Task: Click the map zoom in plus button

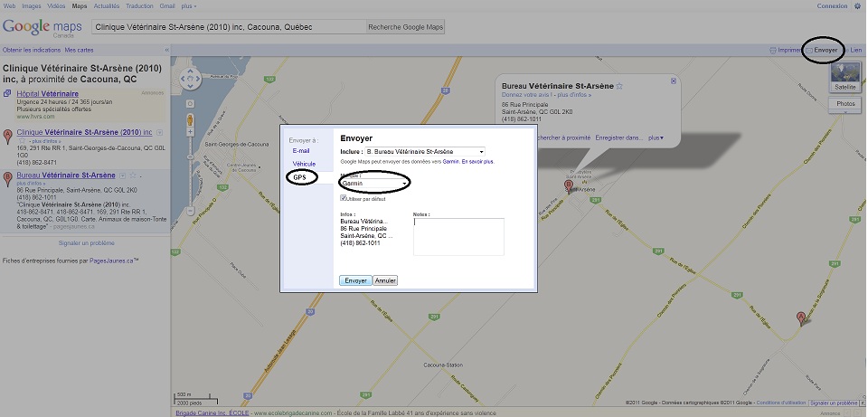Action: pos(190,132)
